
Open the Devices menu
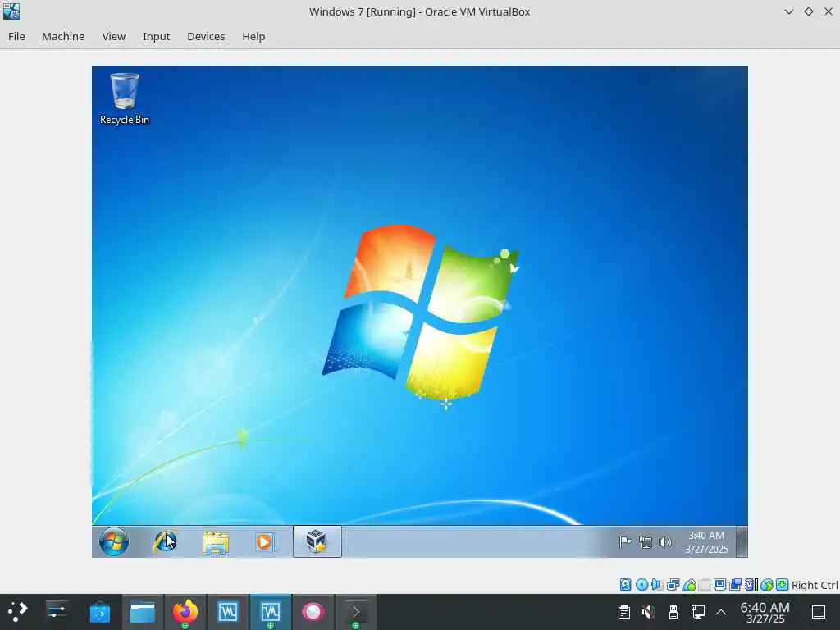(206, 36)
